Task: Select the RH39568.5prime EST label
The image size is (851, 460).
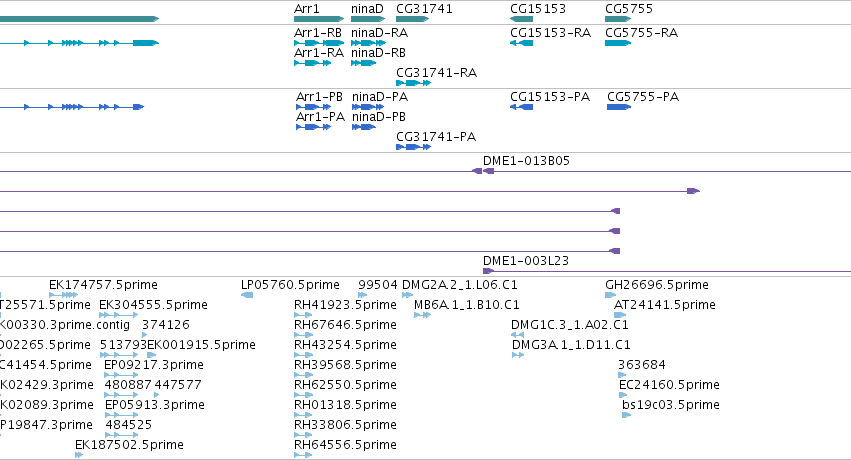Action: 345,365
